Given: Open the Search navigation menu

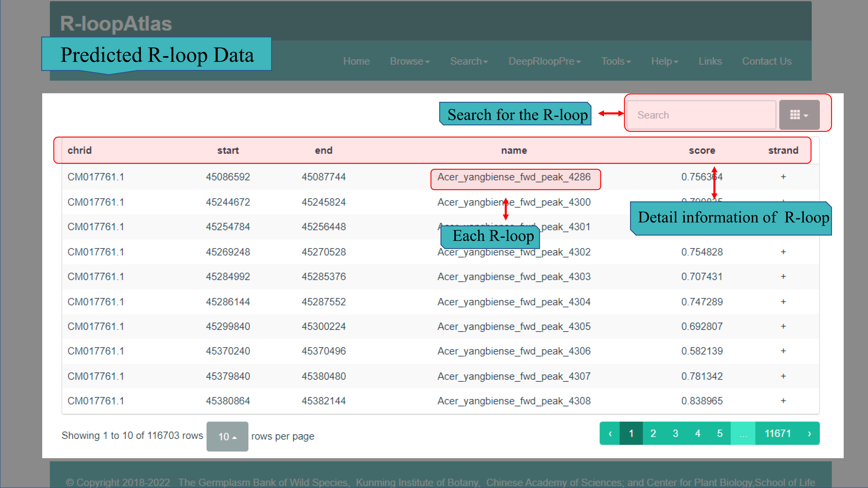Looking at the screenshot, I should (x=469, y=61).
